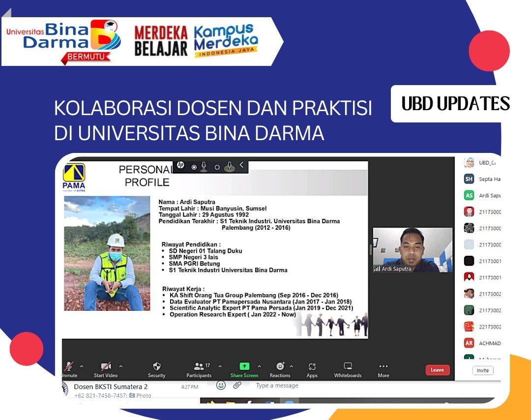531x420 pixels.
Task: Click the Security shield icon in Zoom
Action: pos(156,366)
